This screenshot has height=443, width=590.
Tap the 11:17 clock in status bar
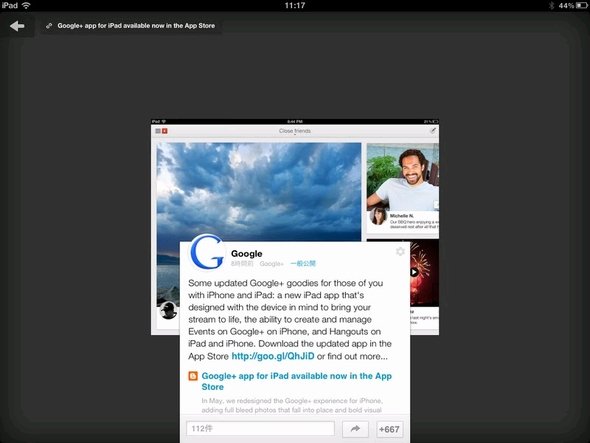click(295, 6)
